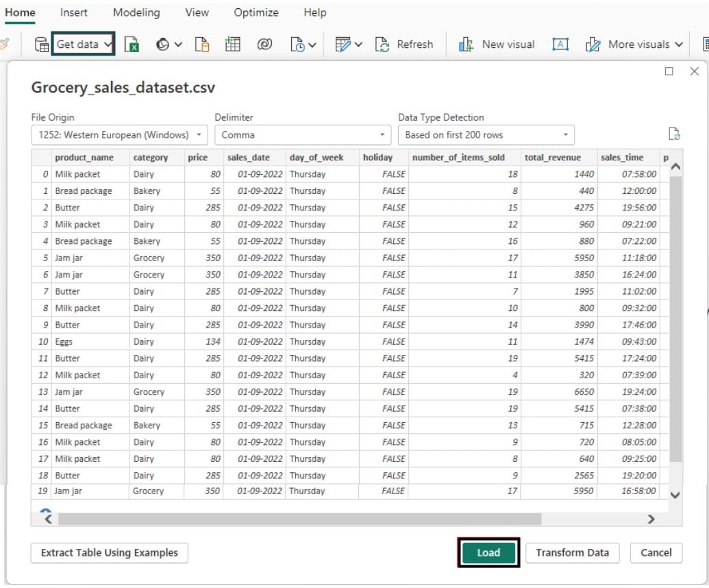The width and height of the screenshot is (709, 588).
Task: Open the Optimize menu
Action: tap(256, 12)
